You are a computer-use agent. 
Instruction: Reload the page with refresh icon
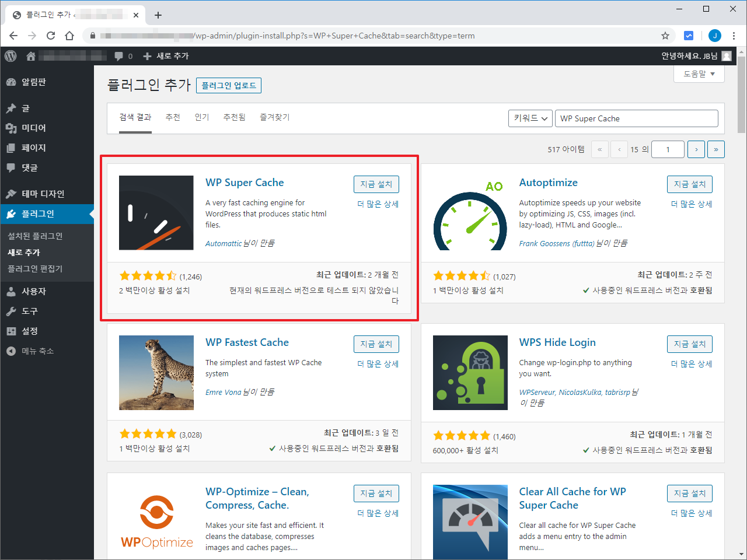click(x=51, y=36)
